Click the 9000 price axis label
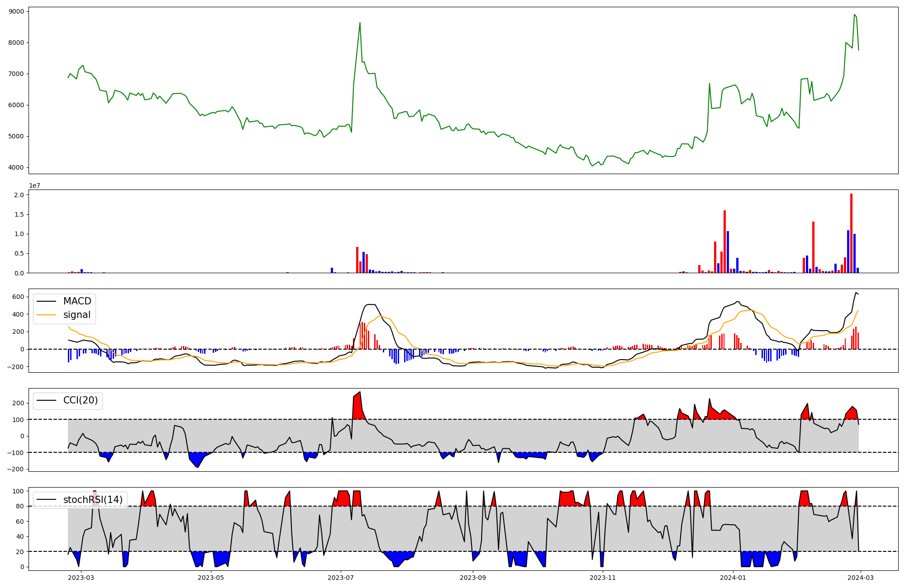Screen dimensions: 905x588 [x=16, y=11]
